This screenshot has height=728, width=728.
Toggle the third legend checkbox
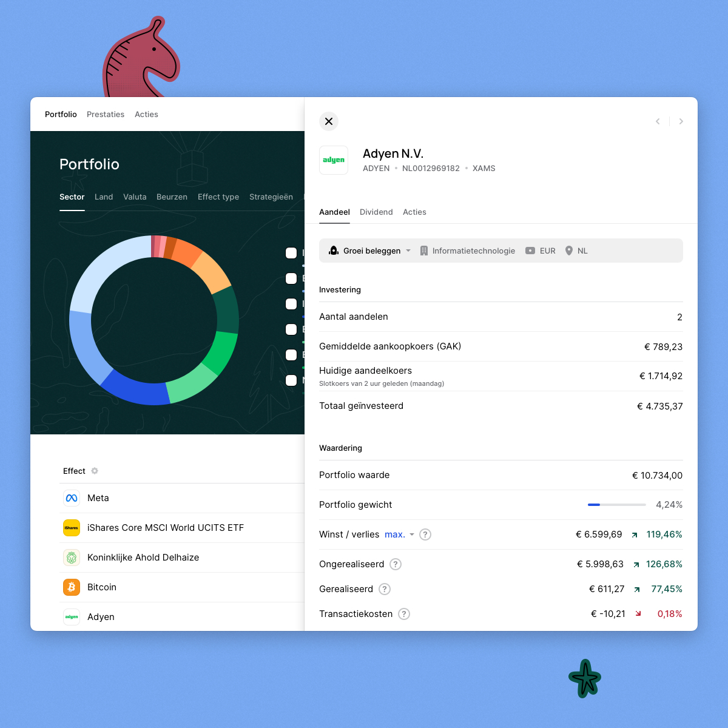pos(291,304)
